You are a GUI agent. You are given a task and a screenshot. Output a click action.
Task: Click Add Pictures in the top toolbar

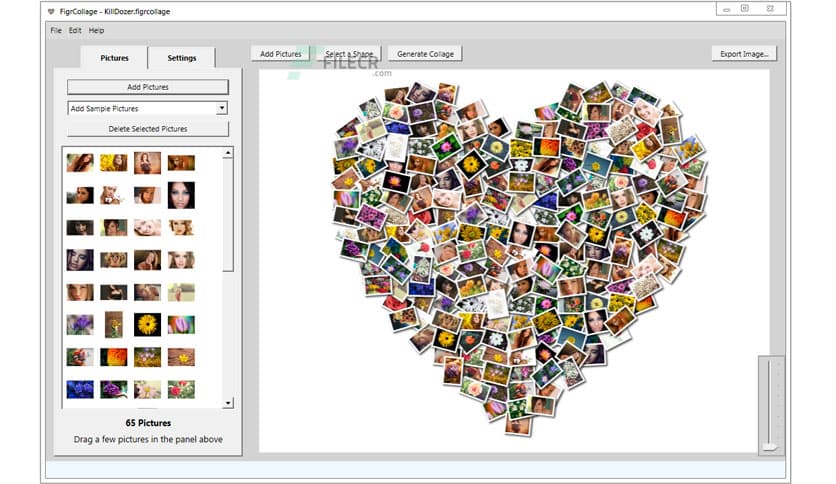tap(280, 54)
